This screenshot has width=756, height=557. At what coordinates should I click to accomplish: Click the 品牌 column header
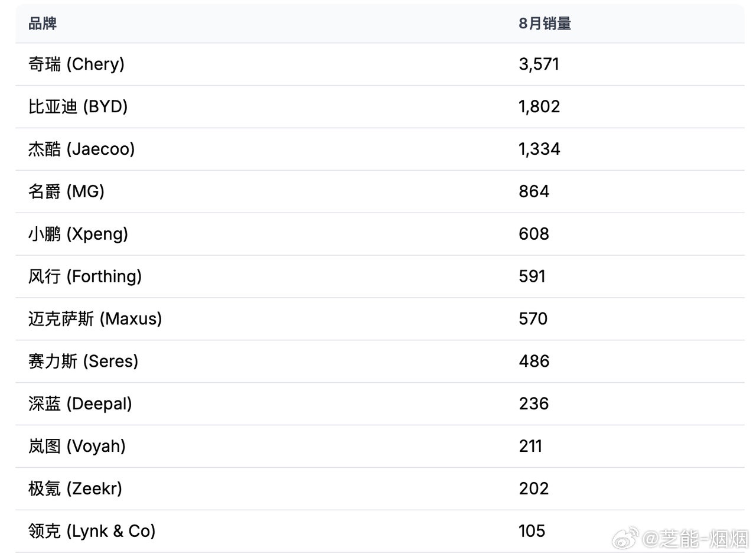pos(43,24)
